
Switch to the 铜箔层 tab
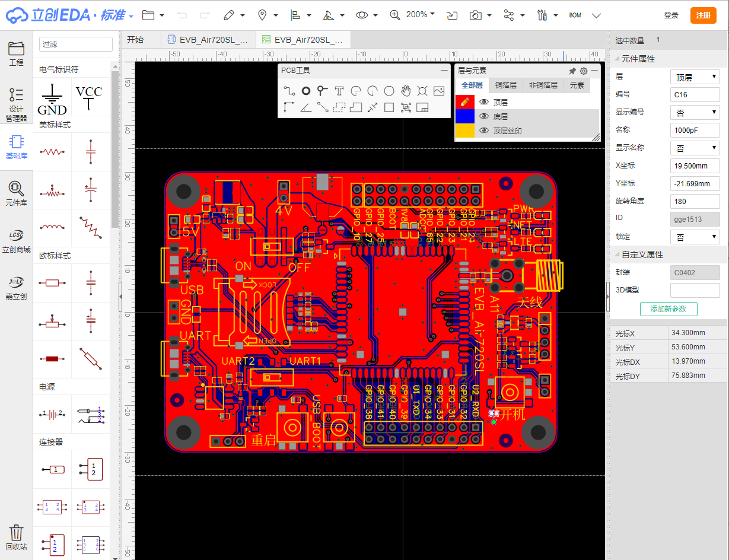pyautogui.click(x=506, y=85)
